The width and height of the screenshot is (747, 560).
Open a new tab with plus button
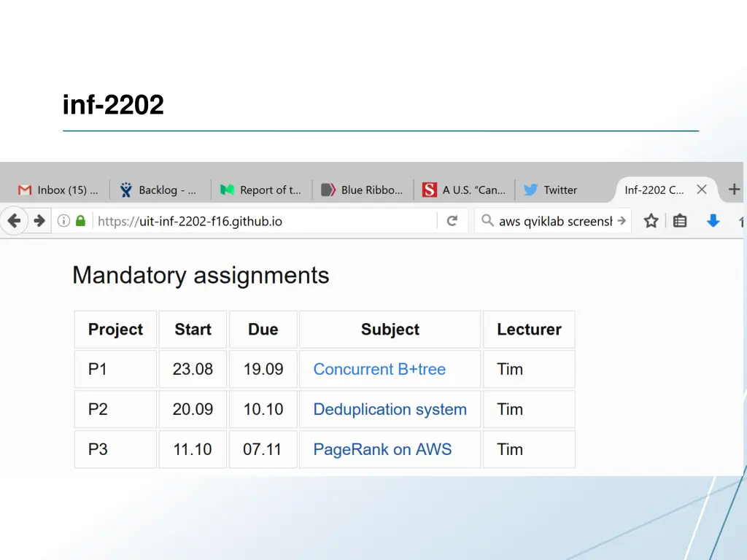click(x=734, y=190)
